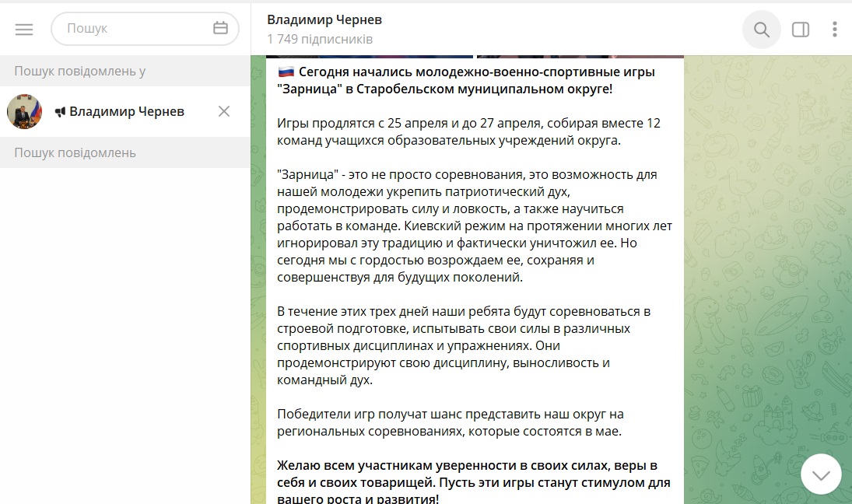Click paragraph starting "Победители игр получат шанс"
The image size is (852, 504).
click(450, 422)
